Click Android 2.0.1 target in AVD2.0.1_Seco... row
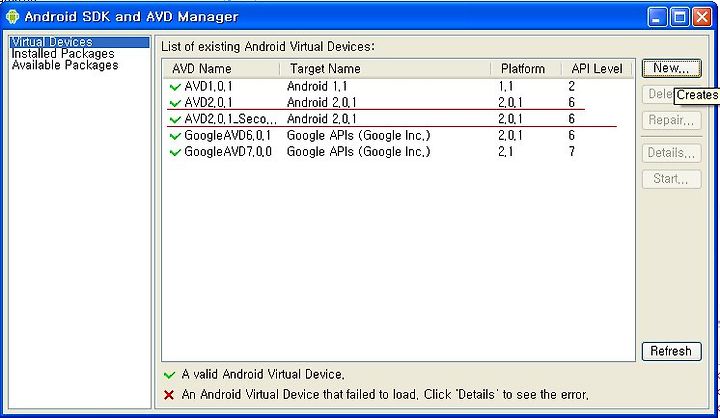 (x=322, y=119)
